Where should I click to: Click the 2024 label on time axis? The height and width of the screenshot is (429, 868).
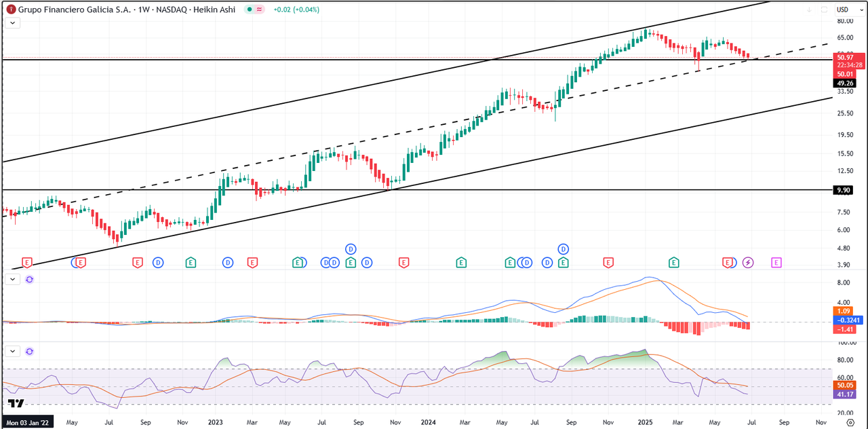point(428,422)
